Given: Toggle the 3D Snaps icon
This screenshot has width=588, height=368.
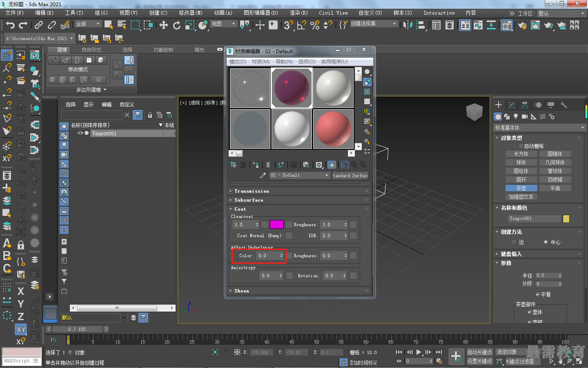Looking at the screenshot, I should [288, 25].
